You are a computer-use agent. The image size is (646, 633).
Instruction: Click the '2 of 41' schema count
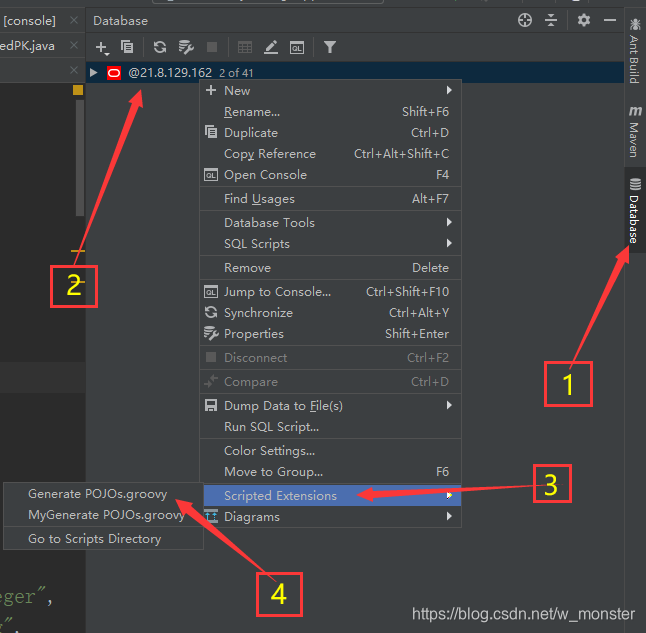click(x=236, y=73)
